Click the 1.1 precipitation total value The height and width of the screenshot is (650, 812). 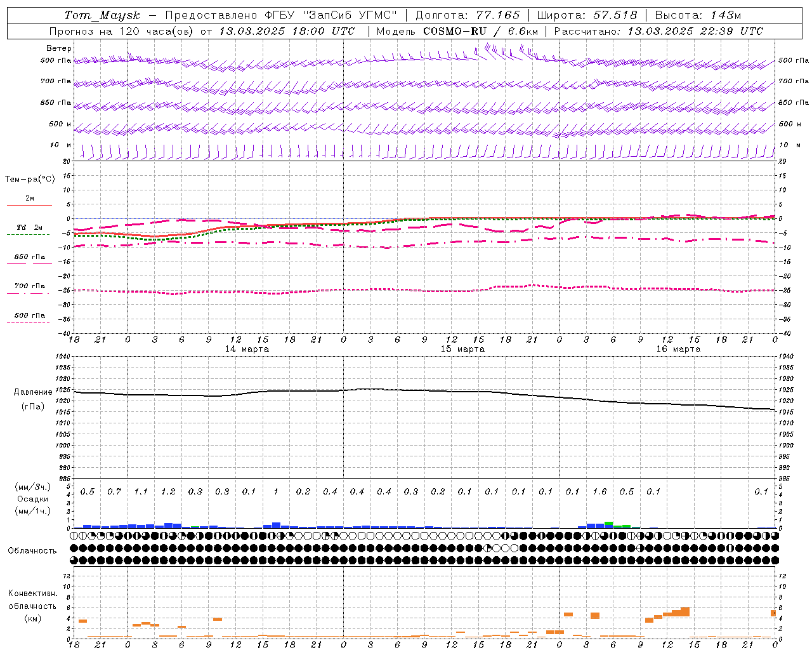pyautogui.click(x=141, y=492)
